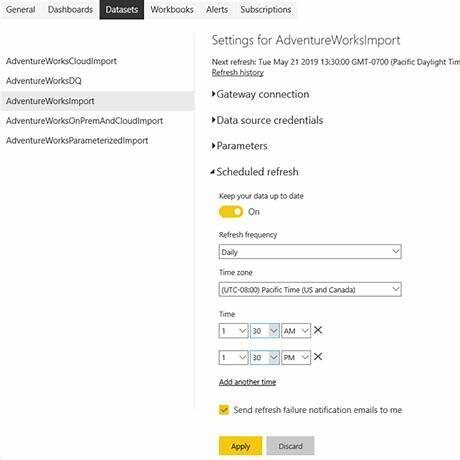Expand the Data source credentials section

[267, 120]
